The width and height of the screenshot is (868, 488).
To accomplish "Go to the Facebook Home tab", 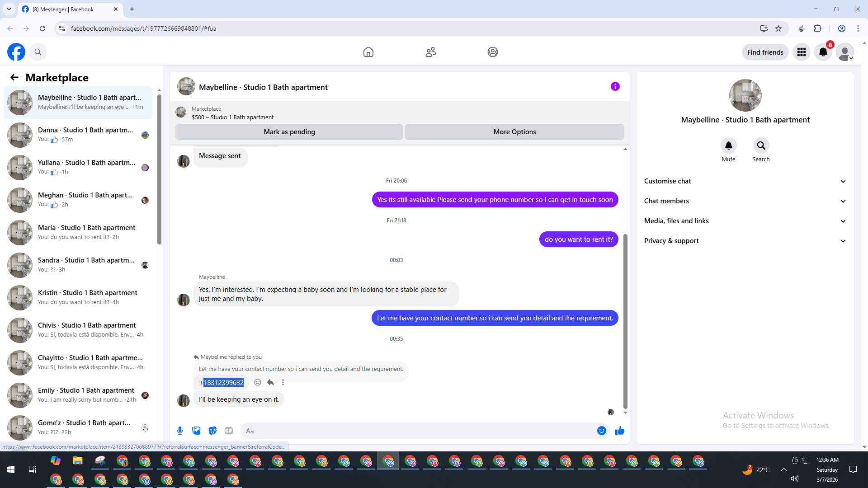I will [368, 52].
